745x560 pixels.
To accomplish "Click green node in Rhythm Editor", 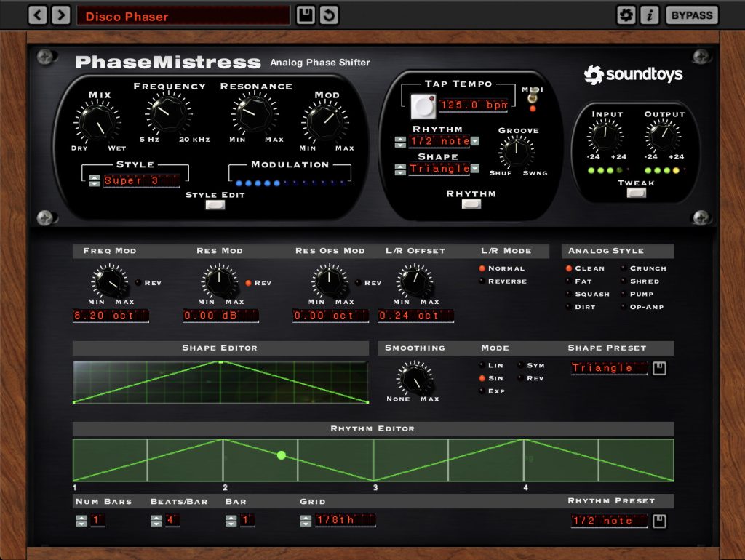I will click(x=282, y=455).
